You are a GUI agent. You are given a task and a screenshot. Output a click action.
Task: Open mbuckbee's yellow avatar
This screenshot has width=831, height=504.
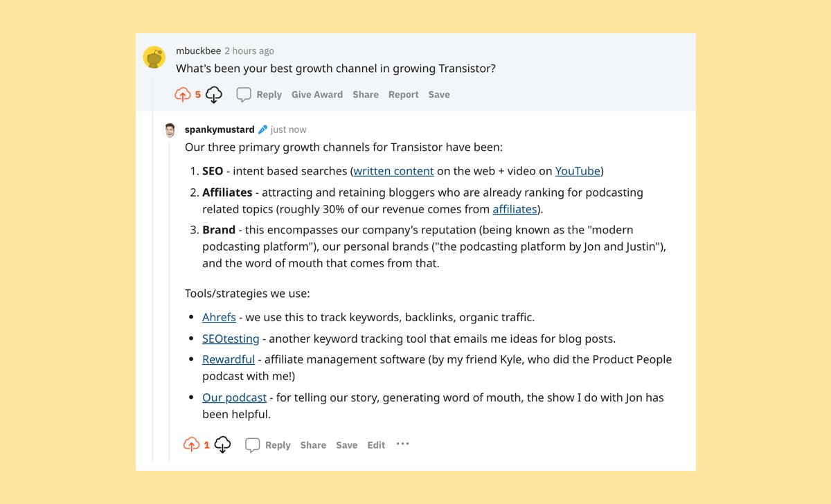pos(154,57)
